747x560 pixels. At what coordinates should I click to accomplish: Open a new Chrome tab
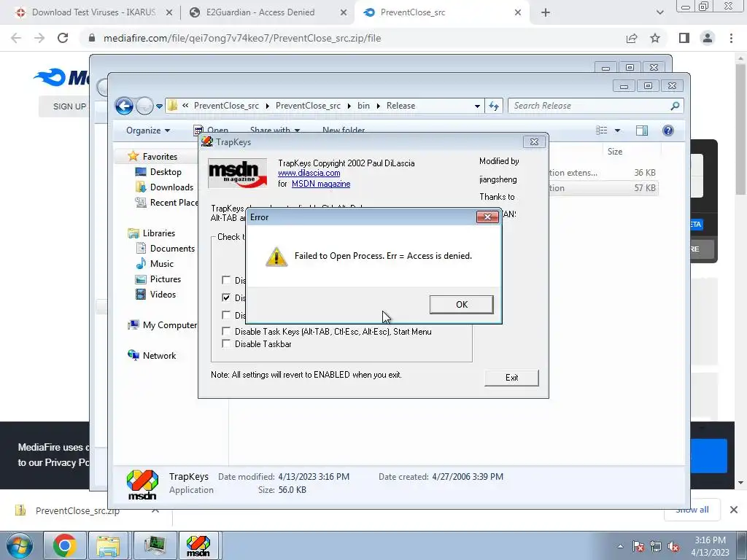pos(546,13)
